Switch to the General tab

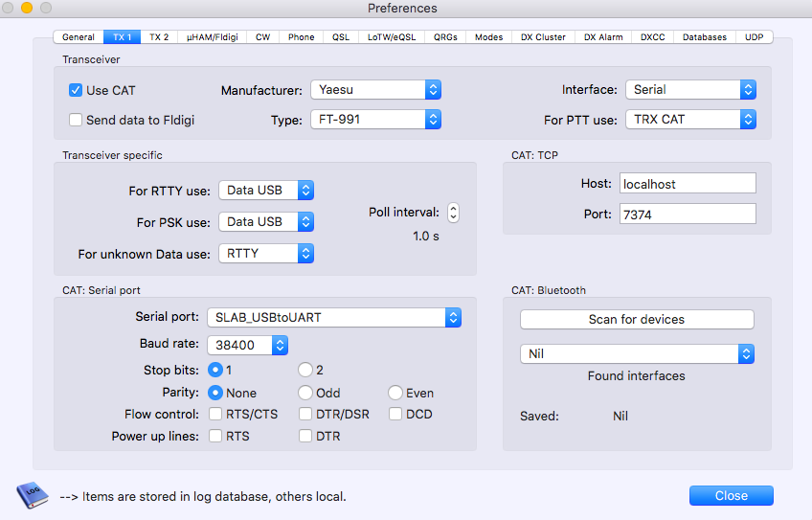click(x=79, y=36)
